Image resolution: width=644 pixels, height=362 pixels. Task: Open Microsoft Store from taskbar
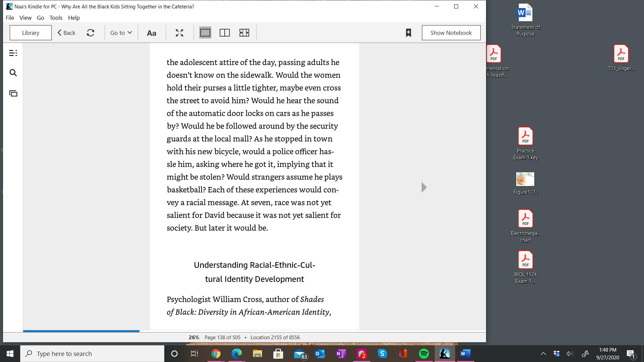[x=278, y=354]
